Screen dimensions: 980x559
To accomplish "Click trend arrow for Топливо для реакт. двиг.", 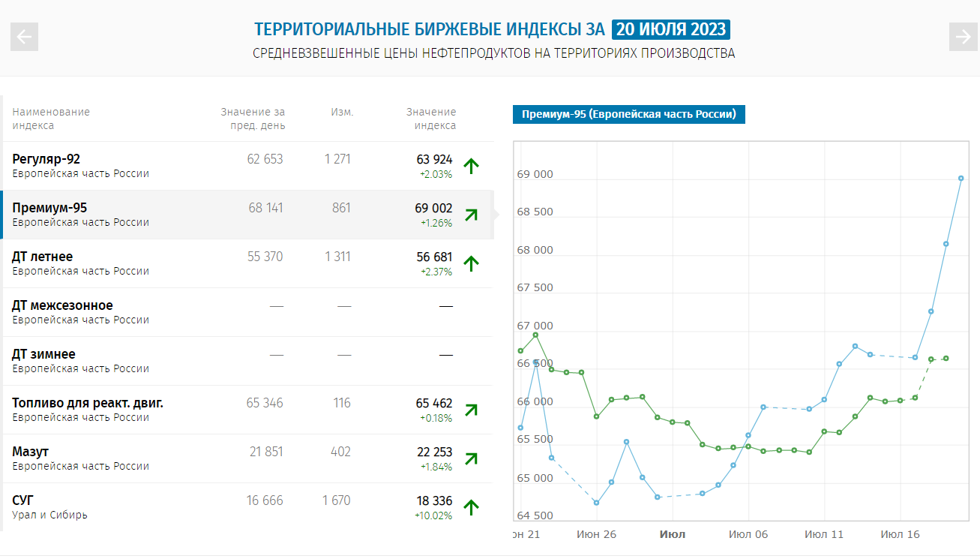I will point(471,410).
